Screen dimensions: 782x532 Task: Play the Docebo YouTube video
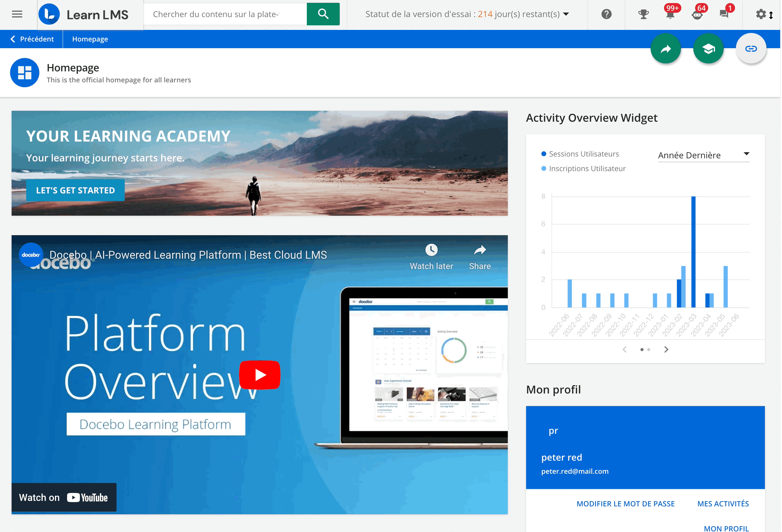260,375
